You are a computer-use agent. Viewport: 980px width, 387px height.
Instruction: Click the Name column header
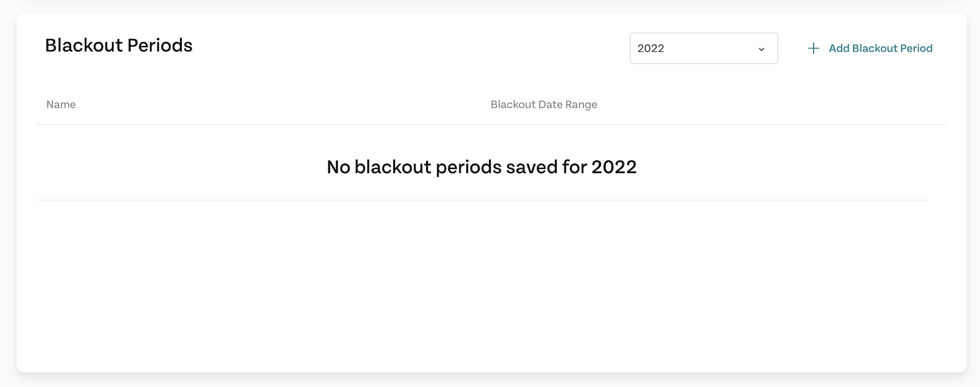coord(61,105)
